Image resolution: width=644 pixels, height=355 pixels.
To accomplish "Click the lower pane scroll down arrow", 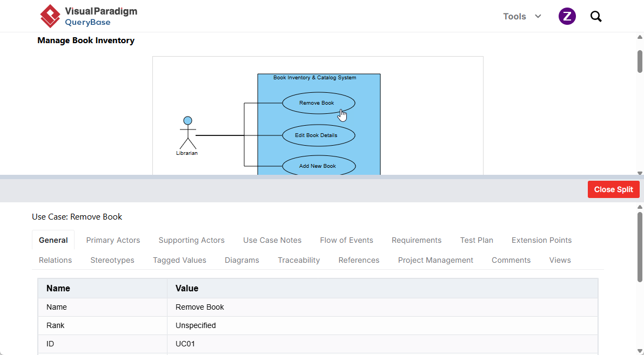I will 640,351.
